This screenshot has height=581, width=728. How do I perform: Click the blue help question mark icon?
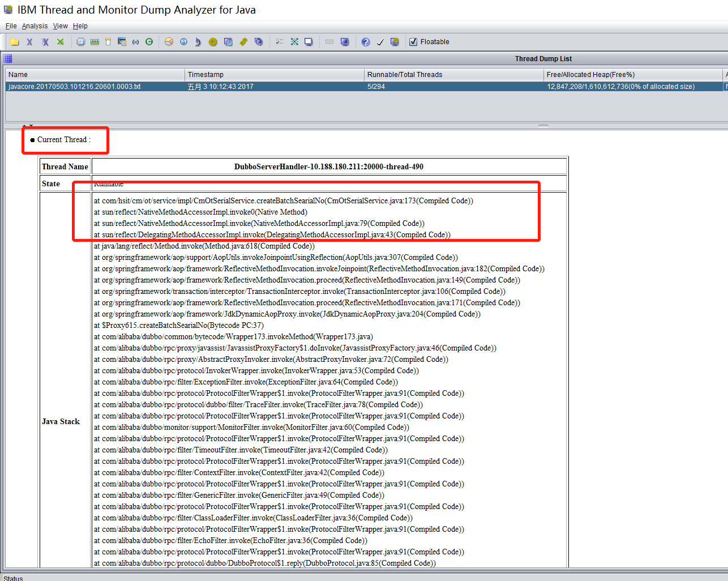[x=366, y=42]
